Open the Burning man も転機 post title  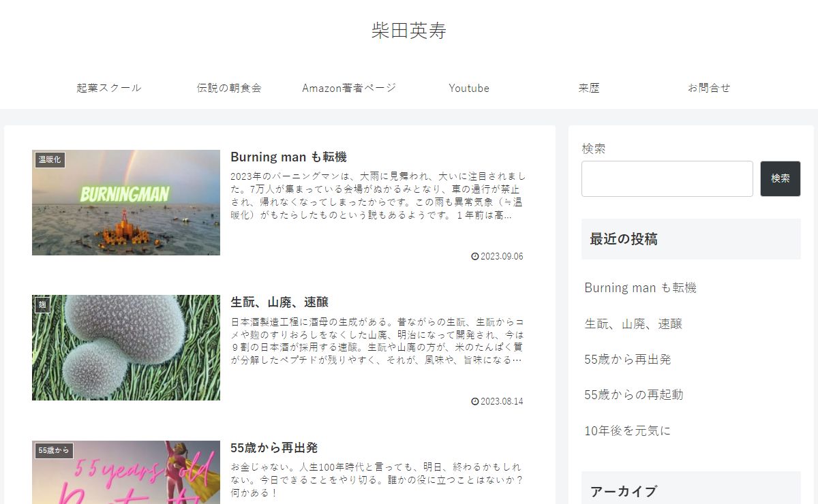[x=288, y=157]
